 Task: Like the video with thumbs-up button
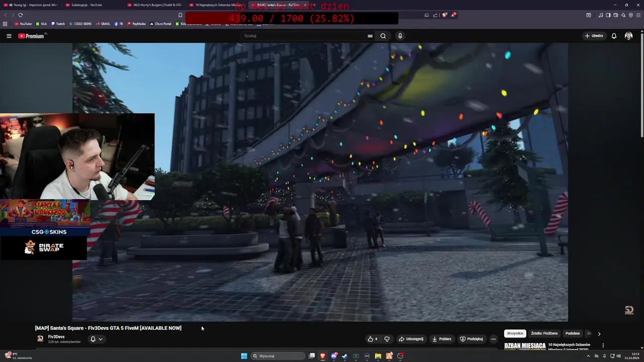(x=372, y=339)
